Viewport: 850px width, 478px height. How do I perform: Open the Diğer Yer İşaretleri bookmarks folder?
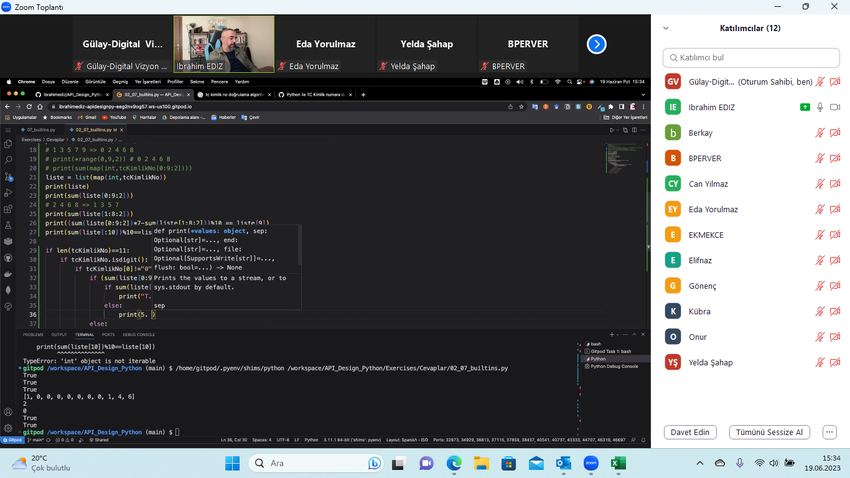point(625,117)
